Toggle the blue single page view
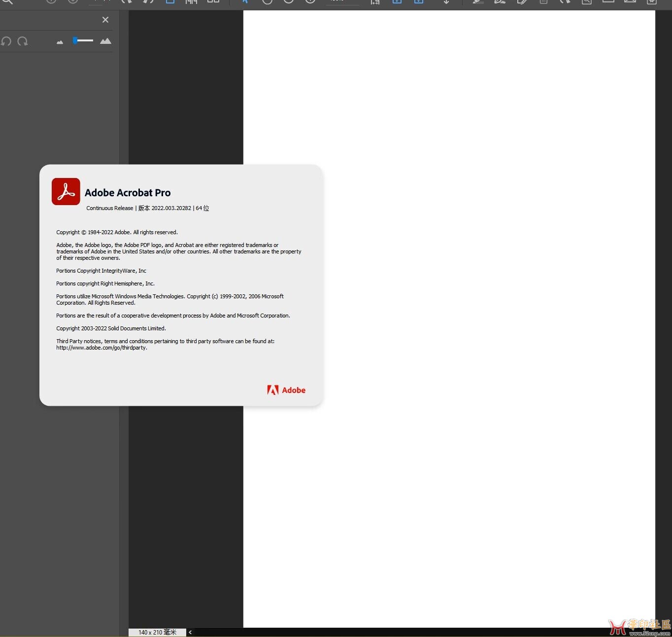This screenshot has height=637, width=672. [170, 2]
